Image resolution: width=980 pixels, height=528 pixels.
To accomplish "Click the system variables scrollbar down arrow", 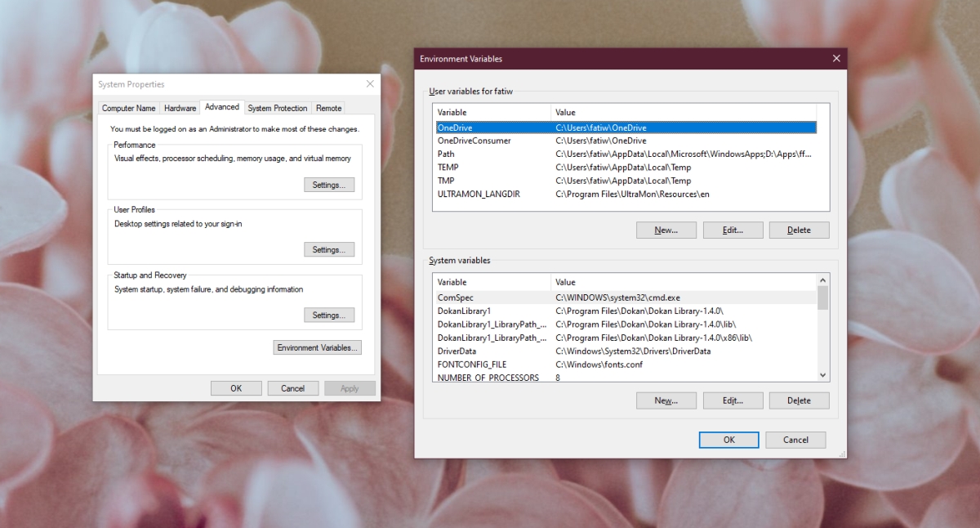I will coord(823,375).
